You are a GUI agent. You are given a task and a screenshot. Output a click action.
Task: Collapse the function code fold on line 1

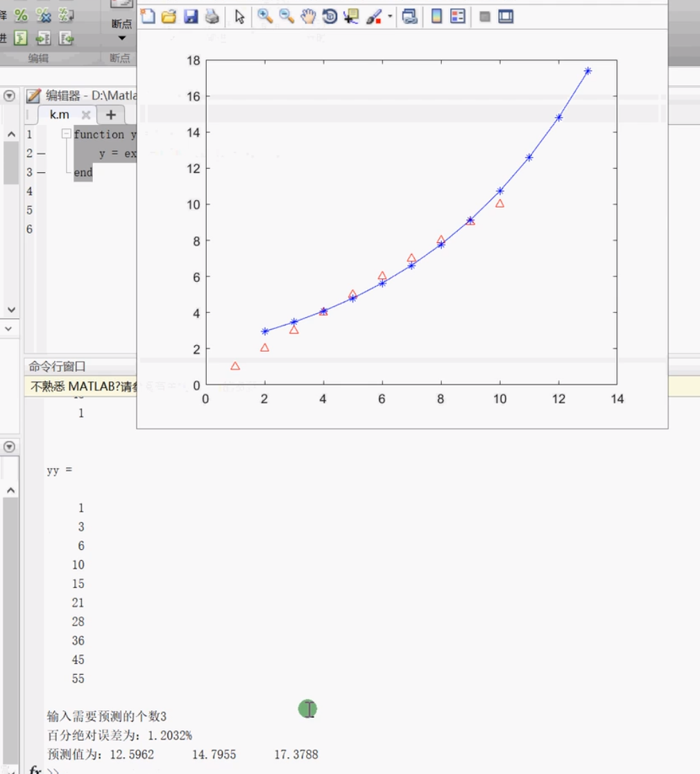pos(66,134)
